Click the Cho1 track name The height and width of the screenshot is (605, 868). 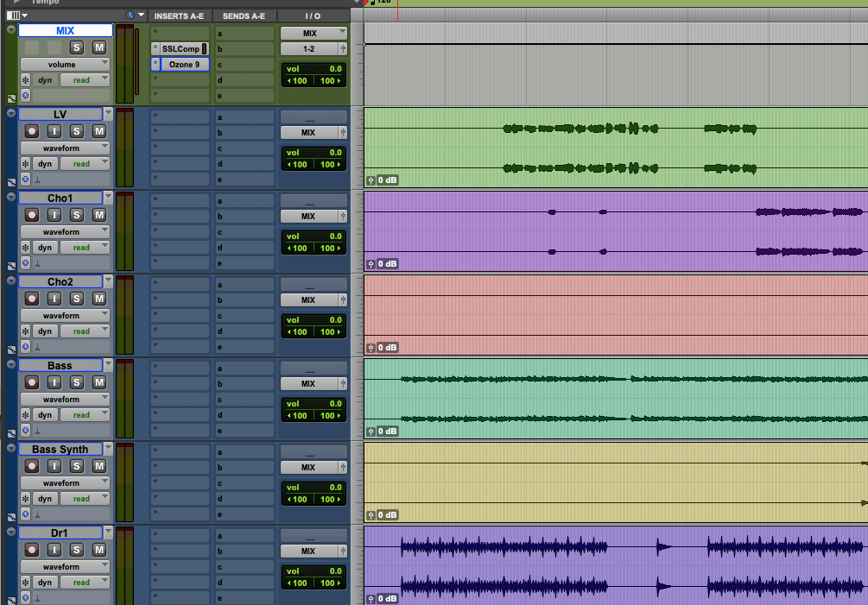click(x=60, y=198)
